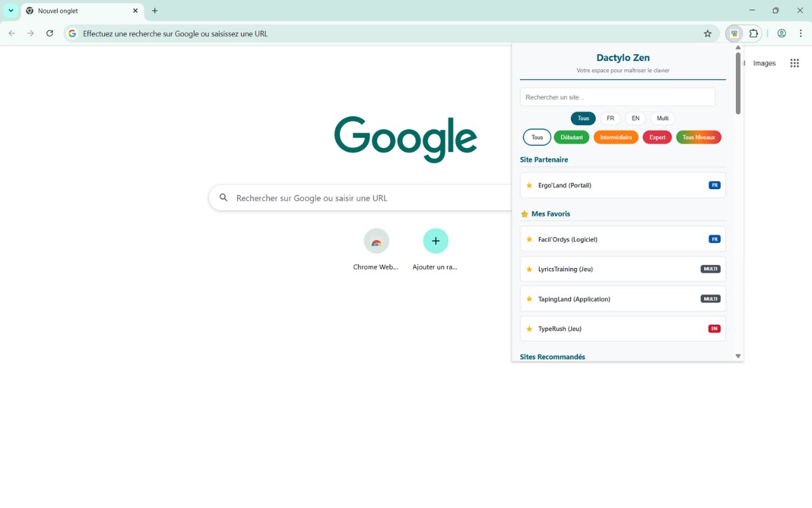Select the Multi language filter
The width and height of the screenshot is (812, 508).
(x=663, y=119)
